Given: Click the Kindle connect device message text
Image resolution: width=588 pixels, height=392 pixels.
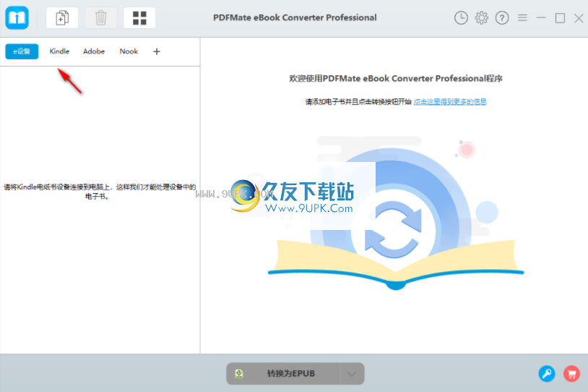Looking at the screenshot, I should point(100,192).
